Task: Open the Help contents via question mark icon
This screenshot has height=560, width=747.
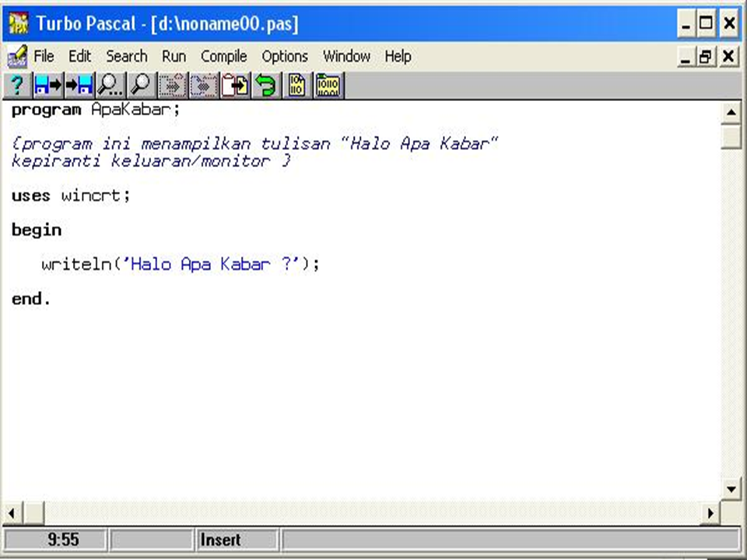Action: point(17,86)
